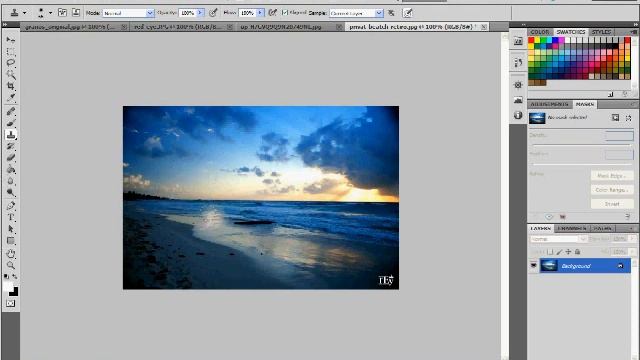Viewport: 640px width, 360px height.
Task: Open the Styles panel tab
Action: [x=602, y=32]
